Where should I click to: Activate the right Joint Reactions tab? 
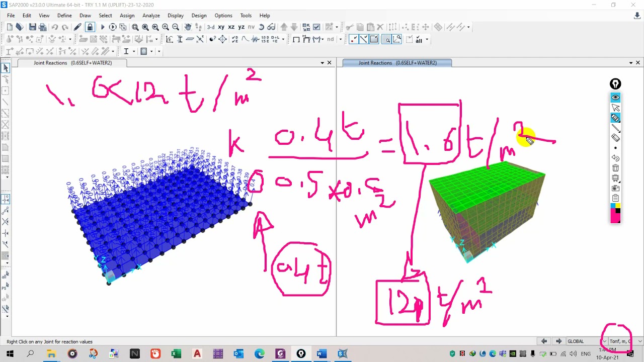(x=397, y=63)
